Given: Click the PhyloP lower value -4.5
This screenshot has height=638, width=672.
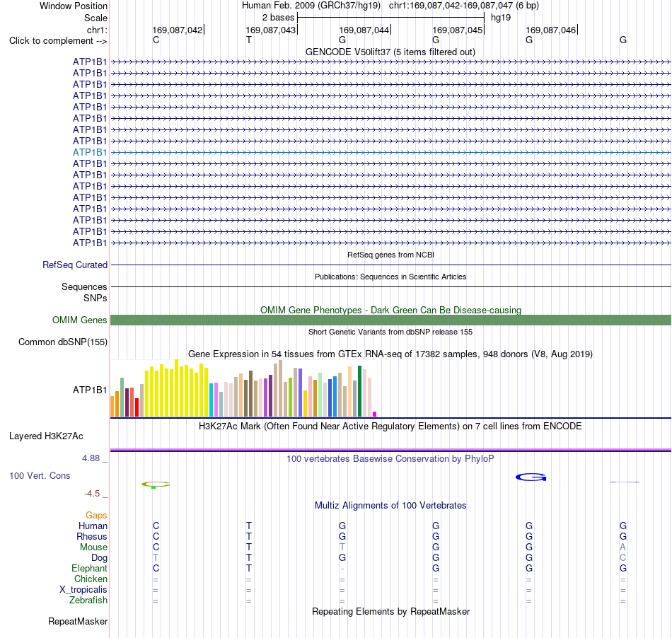Looking at the screenshot, I should 92,494.
